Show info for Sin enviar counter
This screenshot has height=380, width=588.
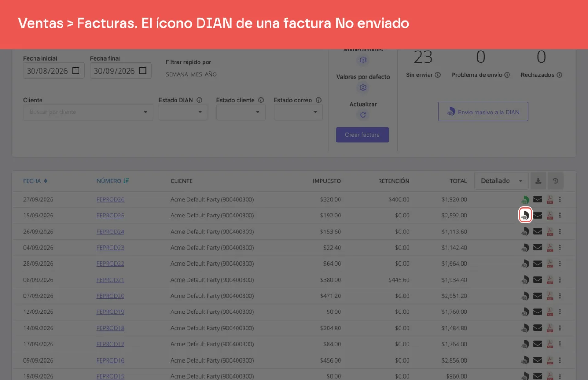click(438, 74)
